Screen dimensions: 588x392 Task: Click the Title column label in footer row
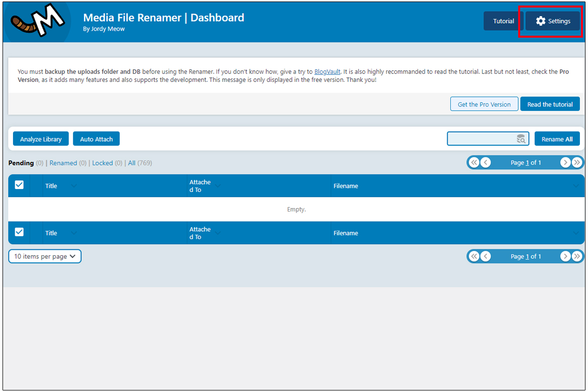[x=51, y=233]
